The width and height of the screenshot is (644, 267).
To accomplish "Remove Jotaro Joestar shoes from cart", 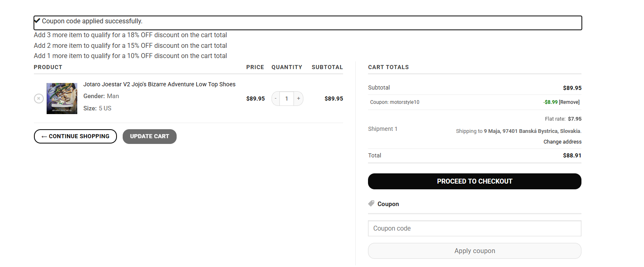I will tap(39, 99).
